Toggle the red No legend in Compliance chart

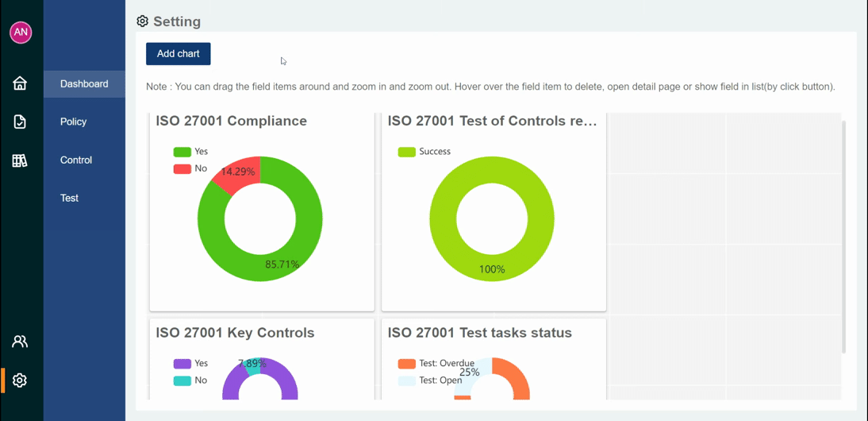[x=182, y=168]
